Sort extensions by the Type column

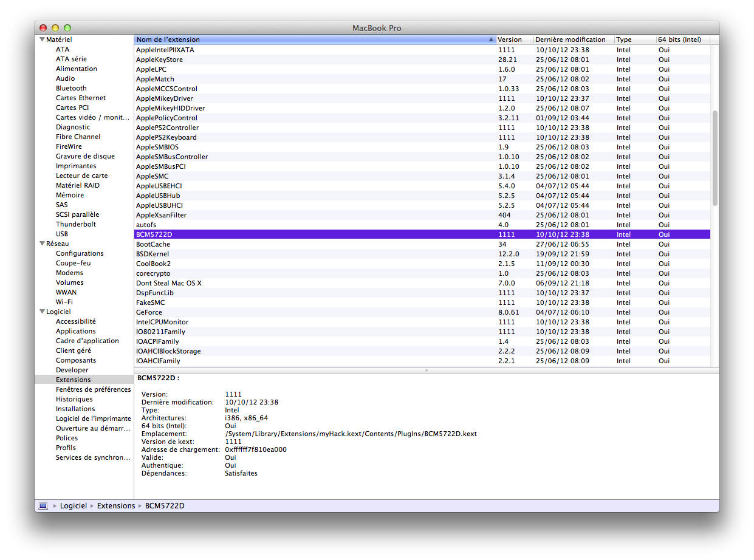[x=627, y=39]
